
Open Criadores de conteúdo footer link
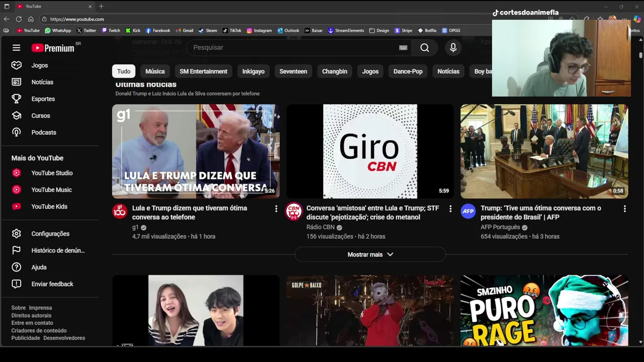(x=39, y=330)
